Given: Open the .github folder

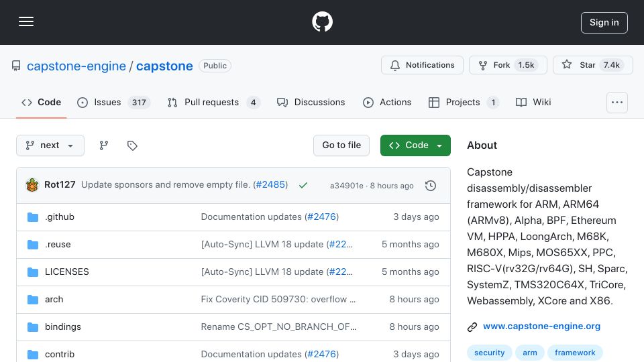Looking at the screenshot, I should (60, 217).
